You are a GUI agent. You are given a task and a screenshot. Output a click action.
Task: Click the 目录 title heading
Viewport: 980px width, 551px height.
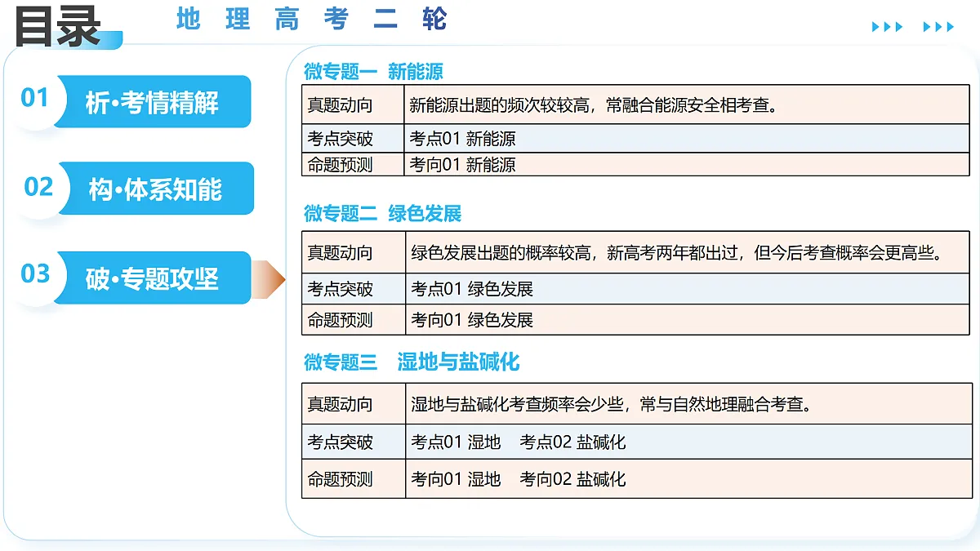coord(58,25)
